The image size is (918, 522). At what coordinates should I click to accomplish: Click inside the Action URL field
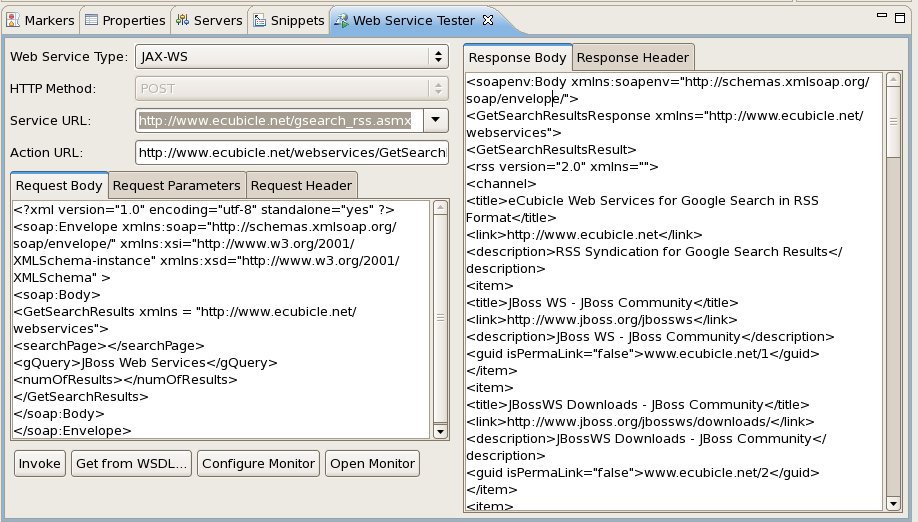point(292,152)
